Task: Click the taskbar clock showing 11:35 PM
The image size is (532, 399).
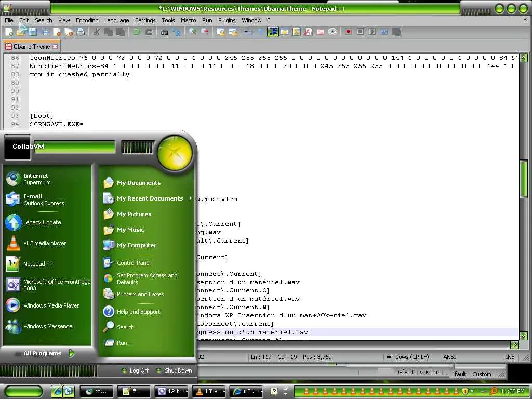Action: tap(513, 391)
